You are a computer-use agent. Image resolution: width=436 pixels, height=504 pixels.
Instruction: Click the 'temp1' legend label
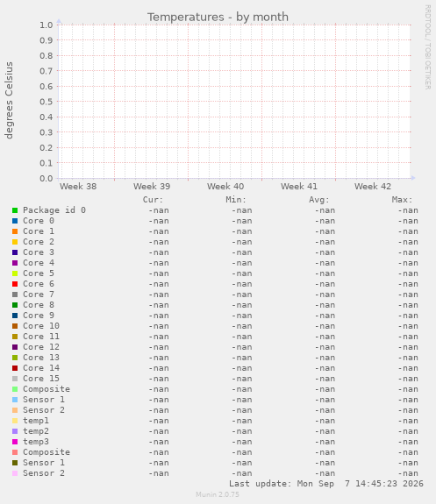pyautogui.click(x=36, y=421)
